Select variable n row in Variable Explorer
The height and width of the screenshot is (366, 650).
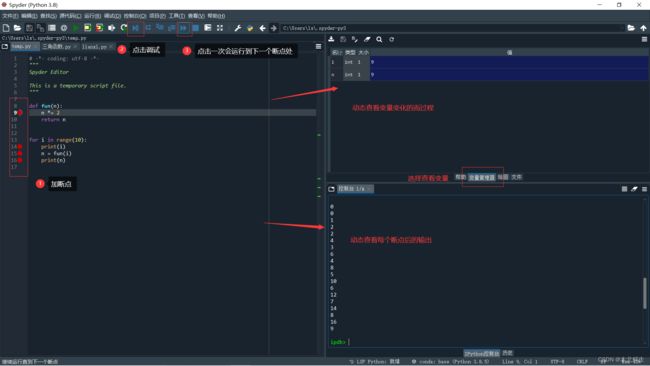pos(489,75)
